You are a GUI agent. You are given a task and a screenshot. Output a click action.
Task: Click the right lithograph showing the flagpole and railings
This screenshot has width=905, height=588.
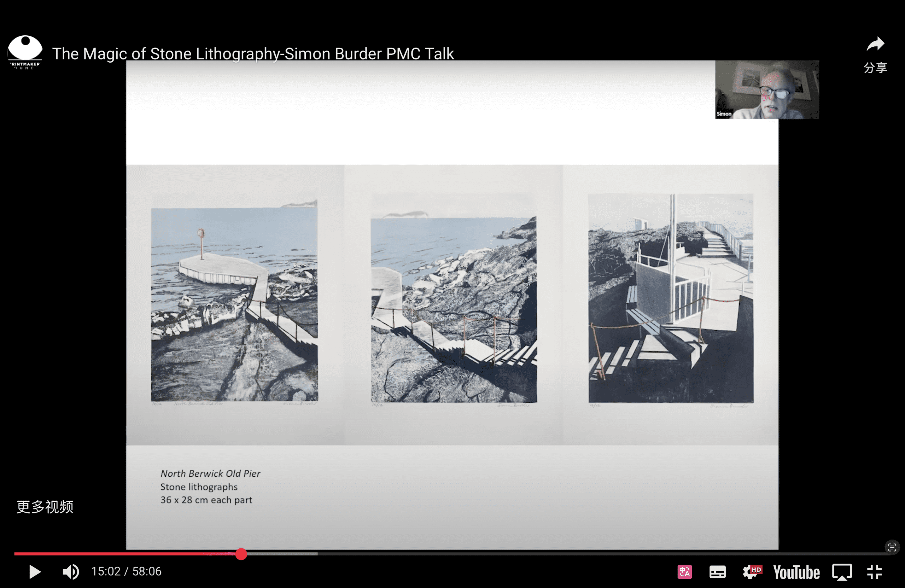click(x=671, y=298)
